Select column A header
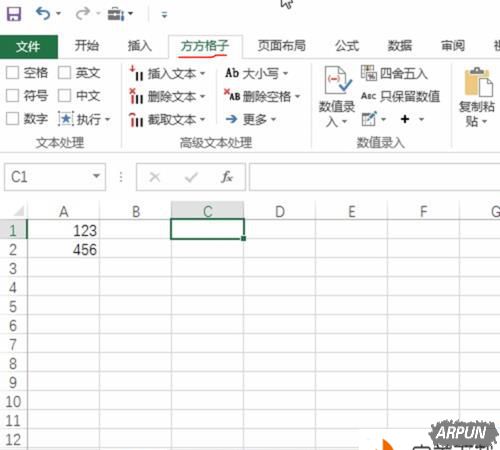Screen dimensions: 500x450 [63, 211]
